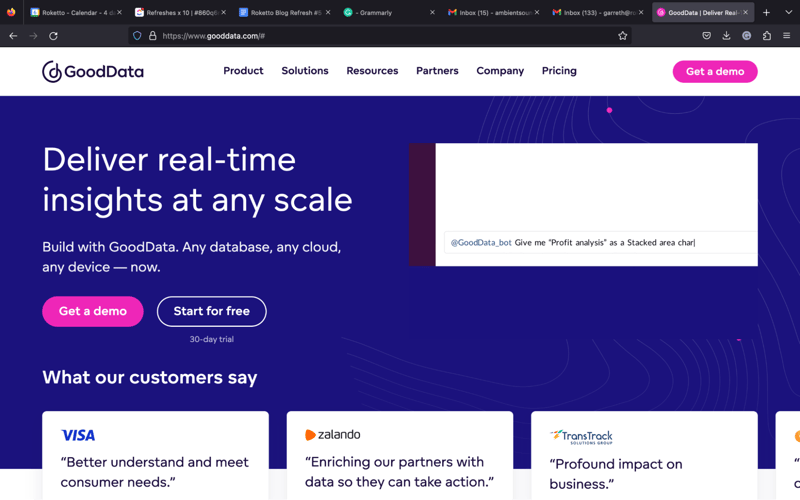Viewport: 800px width, 500px height.
Task: Go back using the browser back arrow
Action: 13,36
